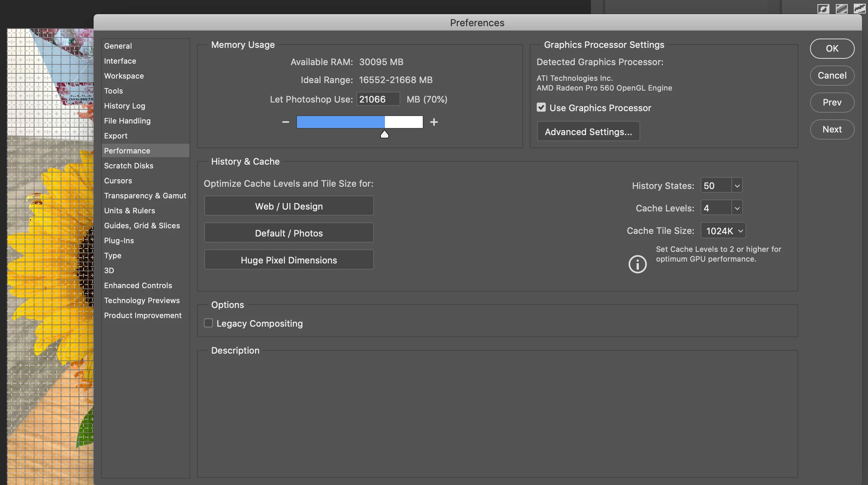Click the plus icon to increase memory

(434, 122)
